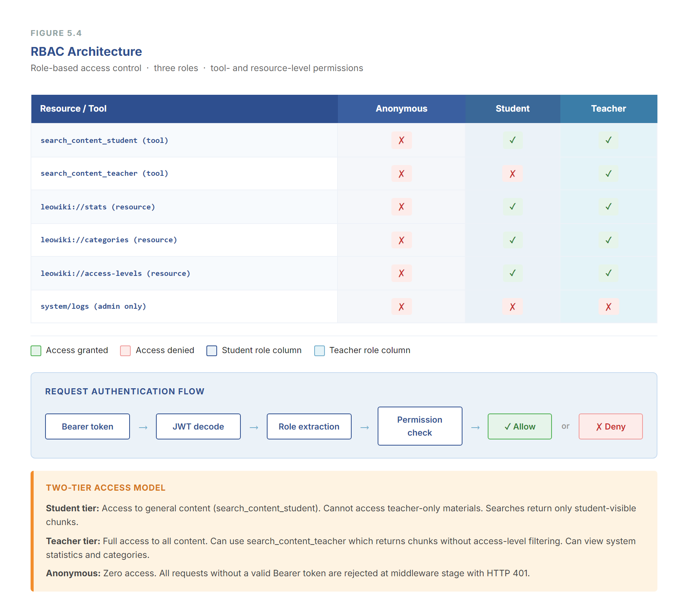This screenshot has width=688, height=616.
Task: Click the leowiki://stats (resource) row label
Action: click(x=98, y=207)
